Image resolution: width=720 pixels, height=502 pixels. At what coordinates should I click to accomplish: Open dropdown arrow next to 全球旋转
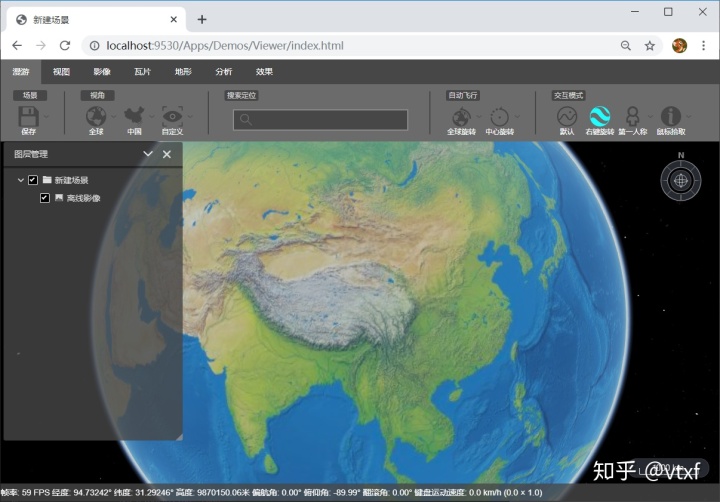(479, 117)
